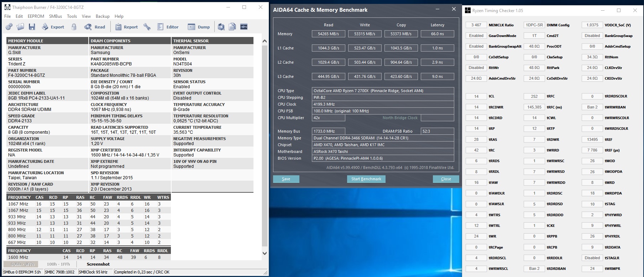The width and height of the screenshot is (644, 277).
Task: Switch to the 100h - 1FFh tab
Action: point(58,264)
